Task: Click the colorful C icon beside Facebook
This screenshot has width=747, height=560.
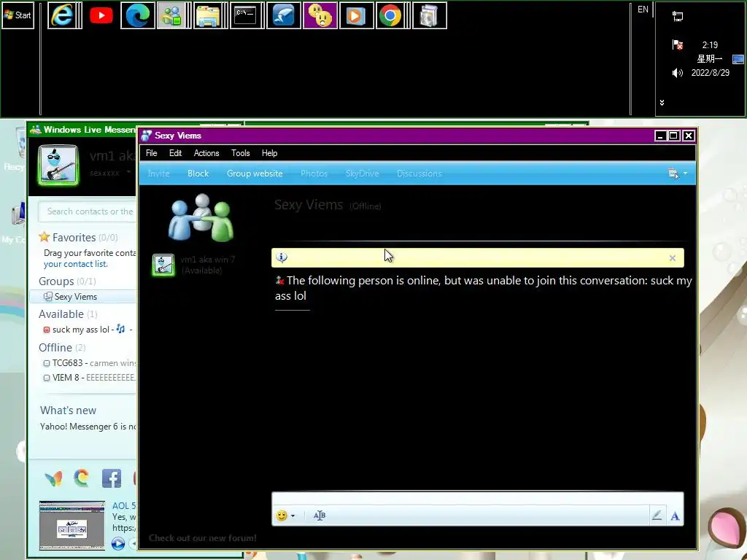Action: (82, 478)
